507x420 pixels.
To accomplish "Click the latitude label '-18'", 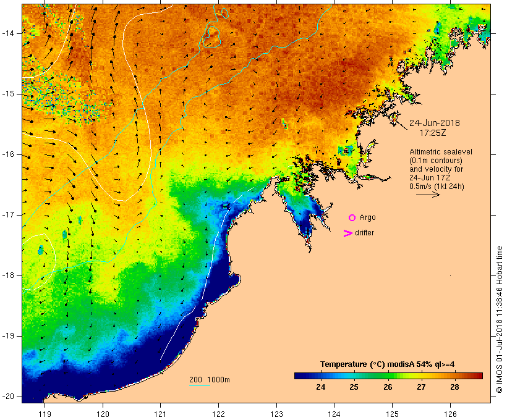I will point(8,275).
